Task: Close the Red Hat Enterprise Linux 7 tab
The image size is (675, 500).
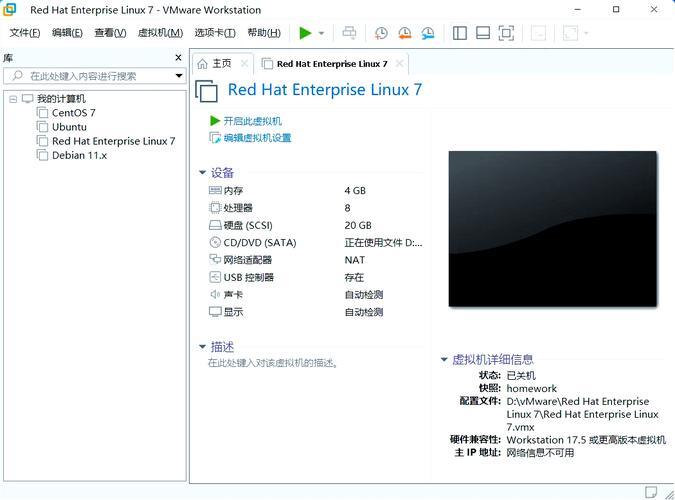Action: click(399, 64)
